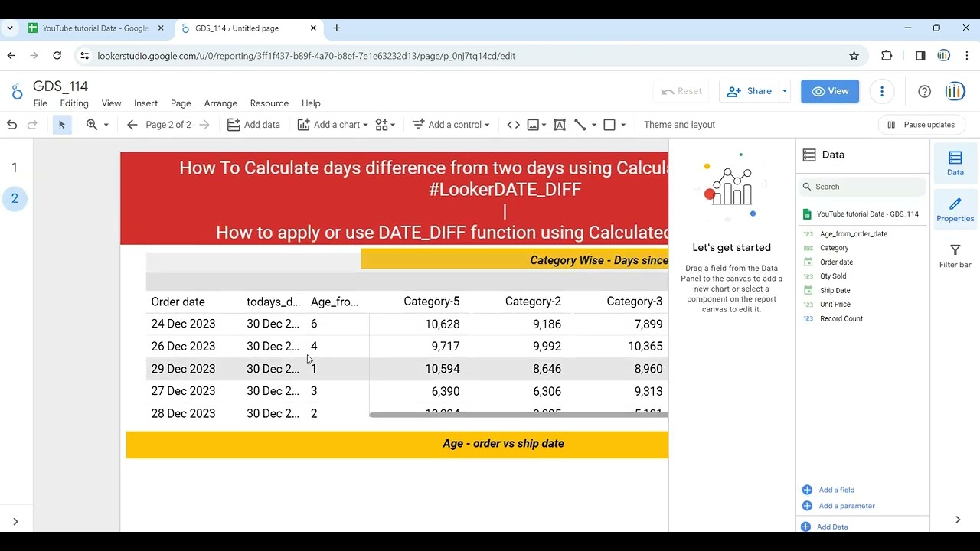Go to the next page arrow

tap(204, 125)
